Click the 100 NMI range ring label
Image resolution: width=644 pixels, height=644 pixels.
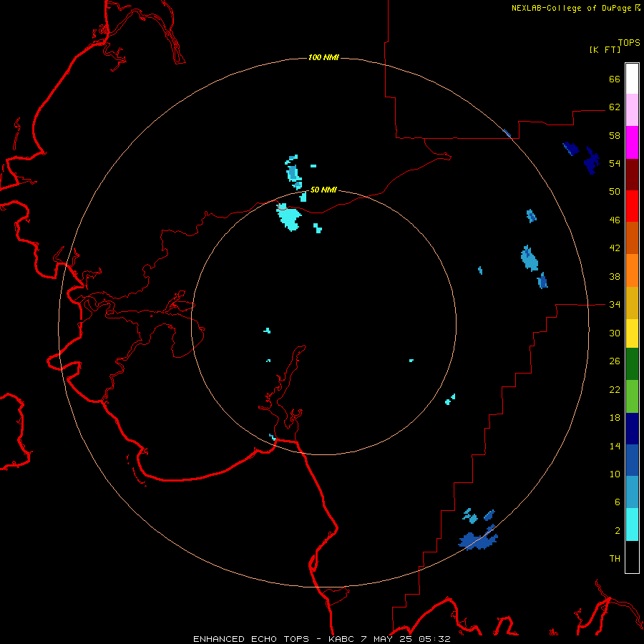323,57
